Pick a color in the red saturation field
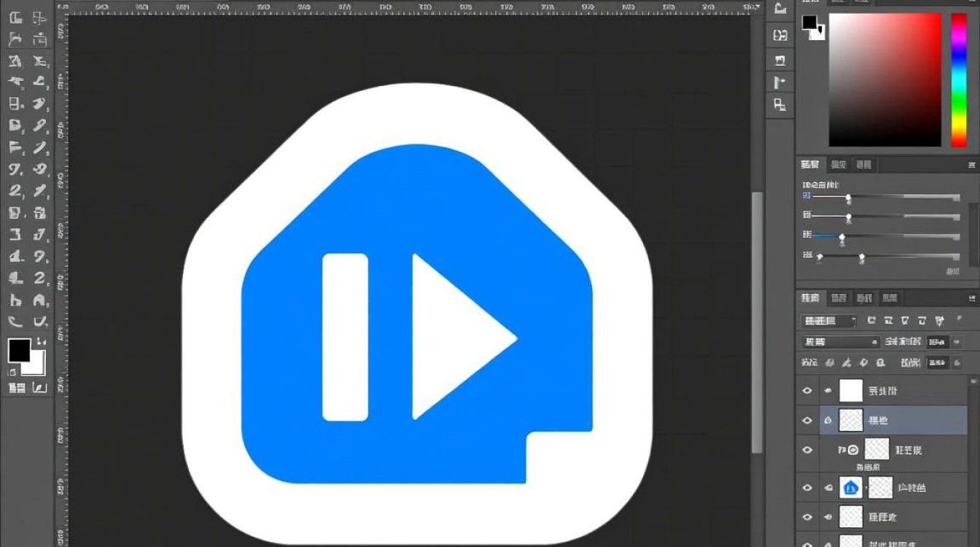Image resolution: width=980 pixels, height=547 pixels. (884, 79)
